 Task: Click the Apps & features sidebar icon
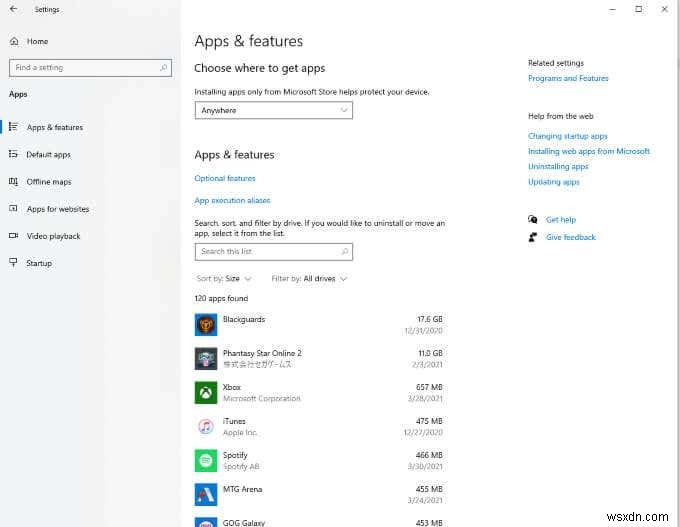click(13, 127)
